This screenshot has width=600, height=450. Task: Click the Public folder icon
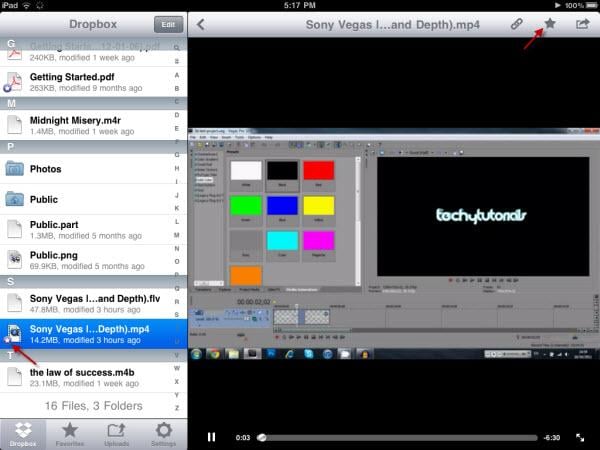click(15, 199)
